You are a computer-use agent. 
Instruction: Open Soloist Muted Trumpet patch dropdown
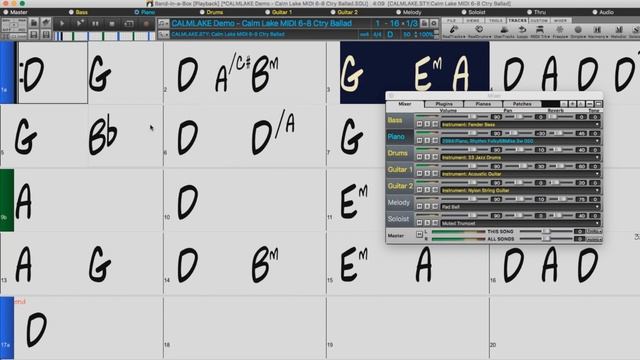[x=520, y=223]
